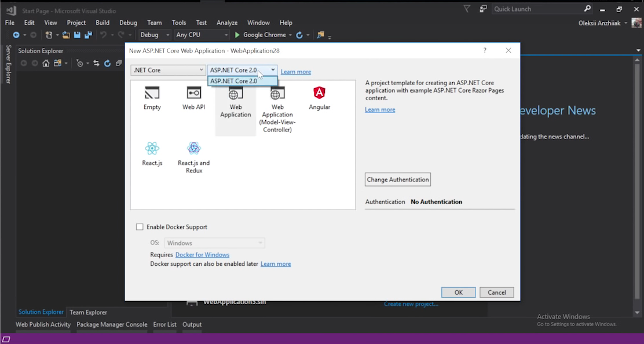
Task: Open Oleksii Anzhiiak account dropdown
Action: (602, 23)
